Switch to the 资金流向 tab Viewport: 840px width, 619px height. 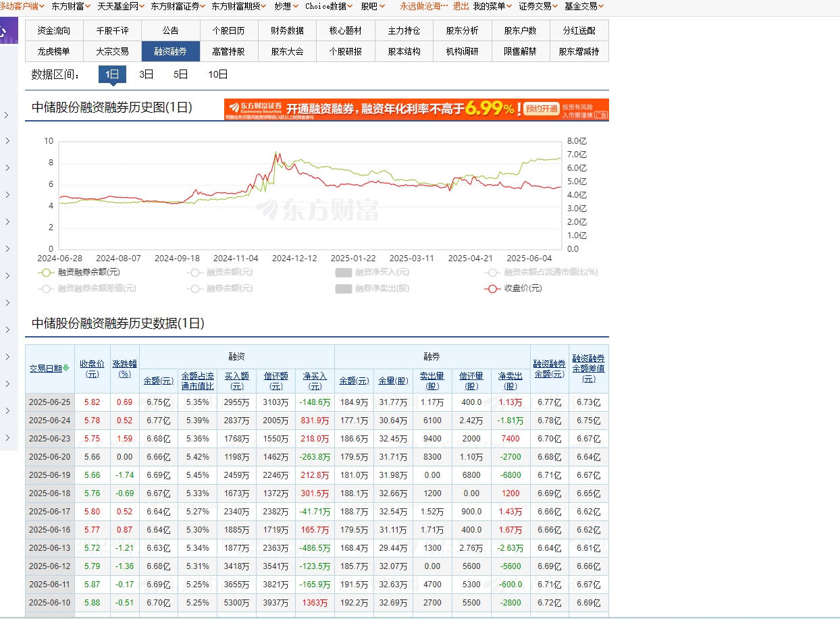[54, 30]
